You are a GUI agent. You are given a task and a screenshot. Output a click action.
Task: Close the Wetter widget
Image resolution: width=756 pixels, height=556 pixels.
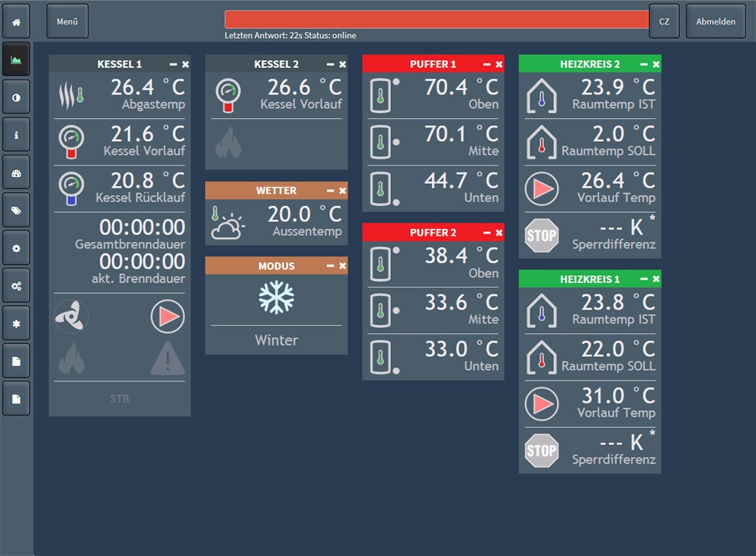tap(342, 191)
